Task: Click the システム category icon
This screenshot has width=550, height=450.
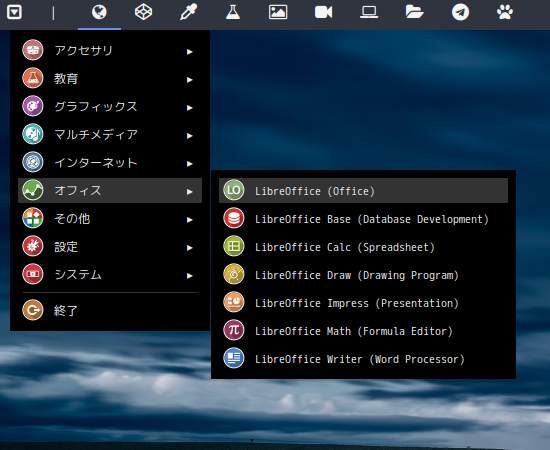Action: [33, 274]
